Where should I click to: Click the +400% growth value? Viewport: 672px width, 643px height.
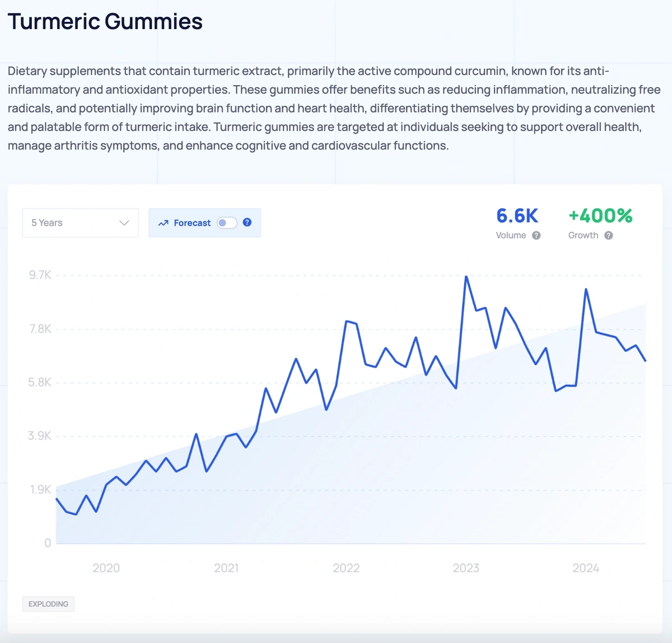600,216
